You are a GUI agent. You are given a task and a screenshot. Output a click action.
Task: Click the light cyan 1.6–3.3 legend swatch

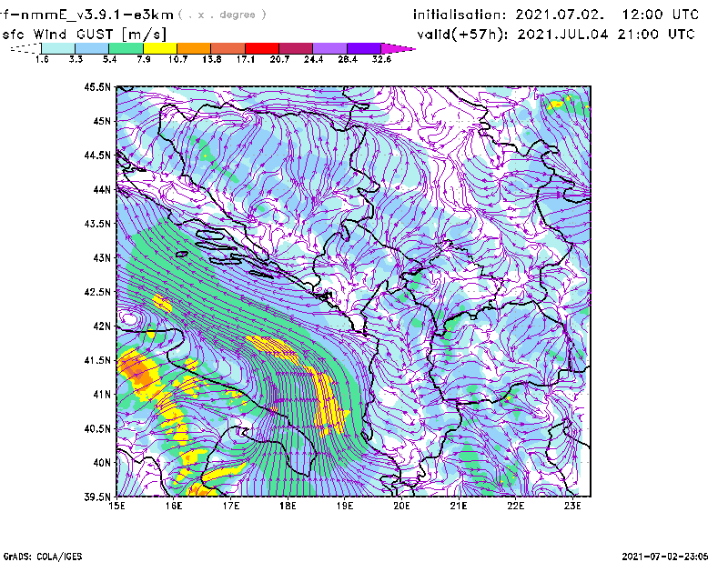[58, 48]
